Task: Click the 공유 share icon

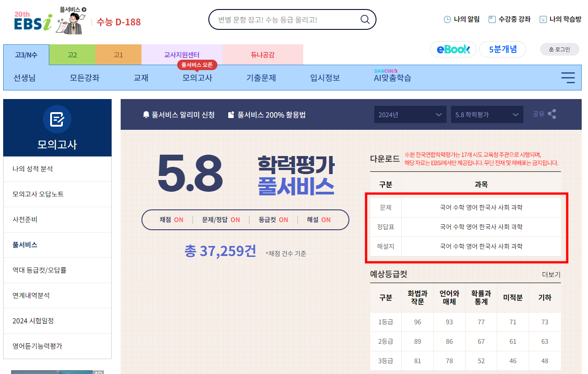Action: pos(553,114)
